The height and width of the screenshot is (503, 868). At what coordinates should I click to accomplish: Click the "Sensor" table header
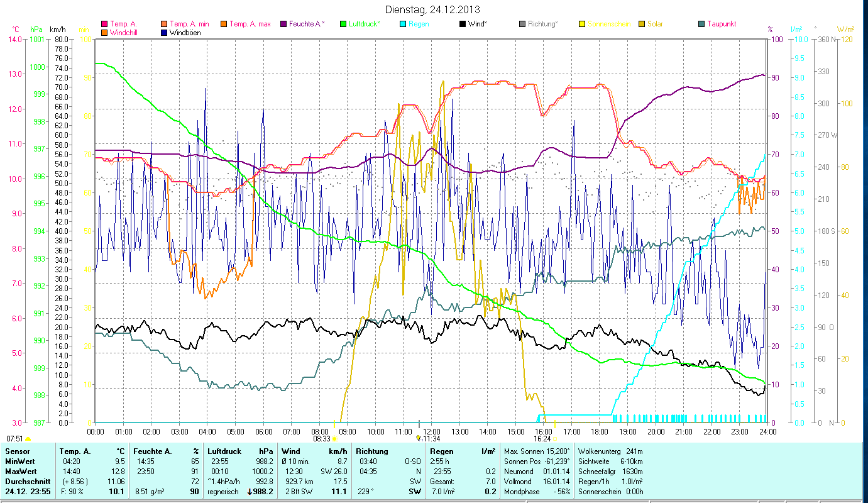pyautogui.click(x=17, y=451)
